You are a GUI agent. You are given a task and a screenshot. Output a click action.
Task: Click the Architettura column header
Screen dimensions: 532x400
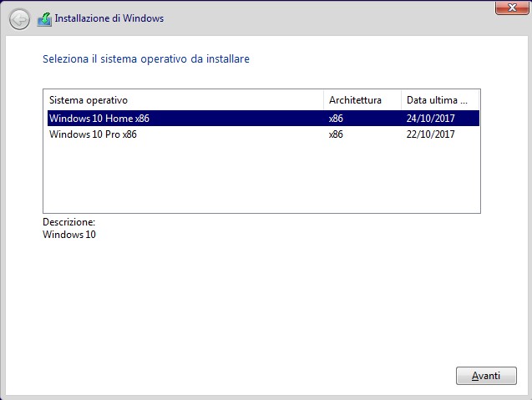(362, 100)
